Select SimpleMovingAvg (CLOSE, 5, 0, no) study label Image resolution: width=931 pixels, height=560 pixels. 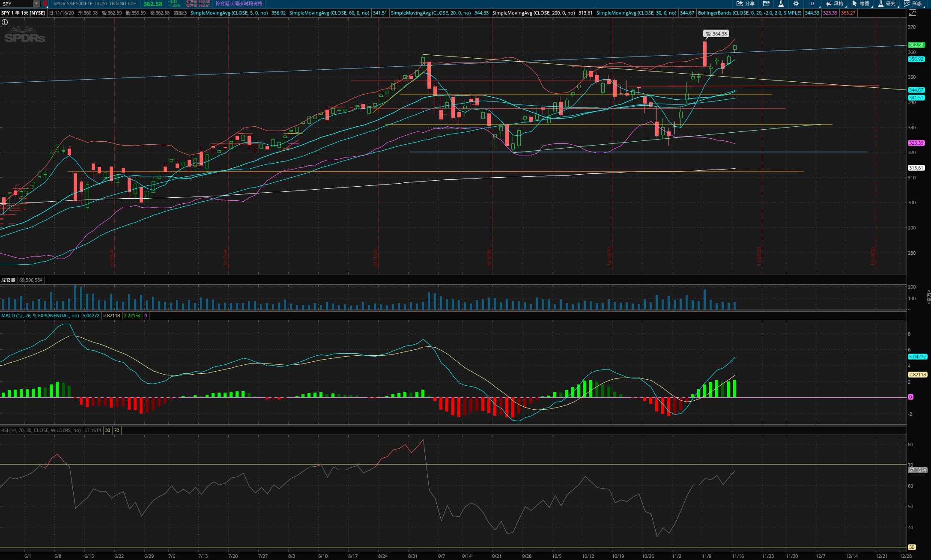[229, 13]
